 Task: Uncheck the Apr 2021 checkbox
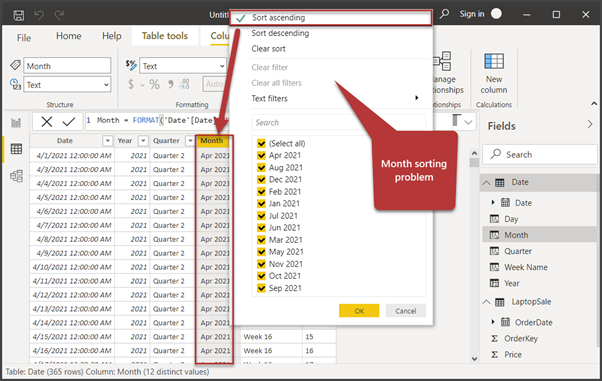(x=261, y=155)
